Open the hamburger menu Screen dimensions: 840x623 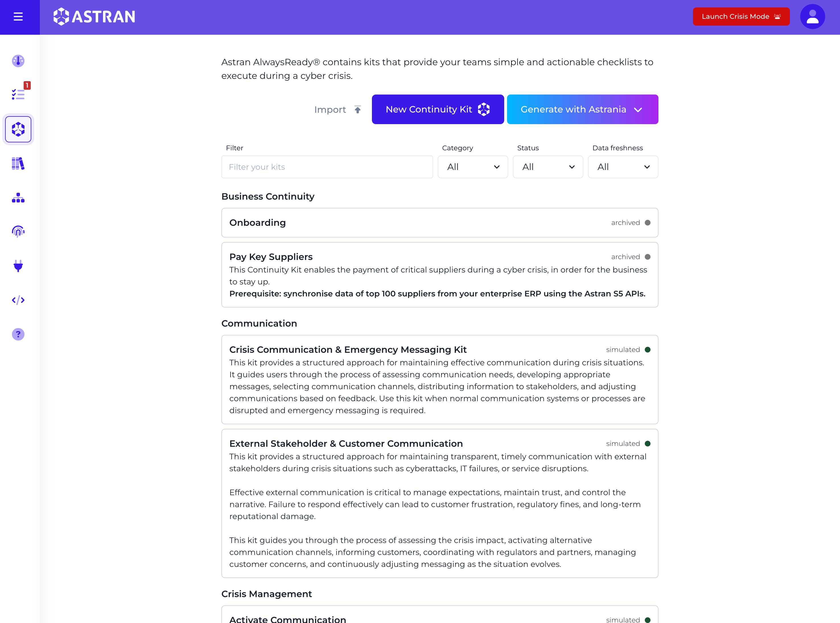pyautogui.click(x=18, y=17)
